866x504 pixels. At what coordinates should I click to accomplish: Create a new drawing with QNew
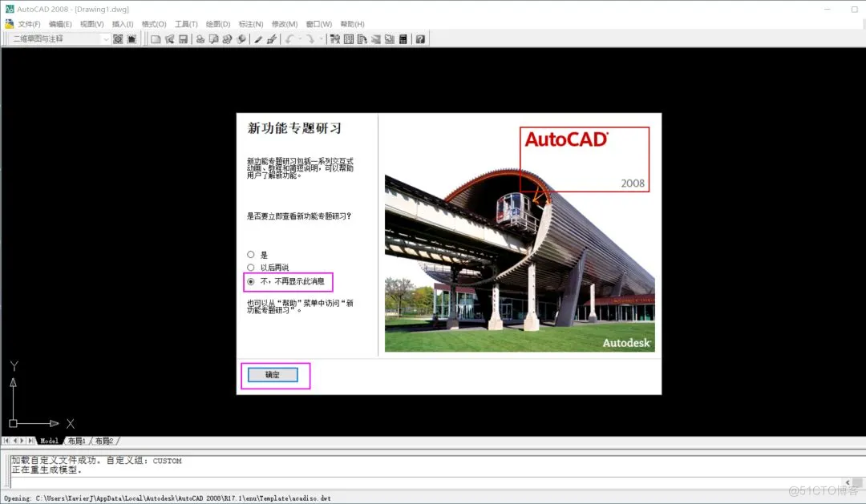(x=156, y=39)
